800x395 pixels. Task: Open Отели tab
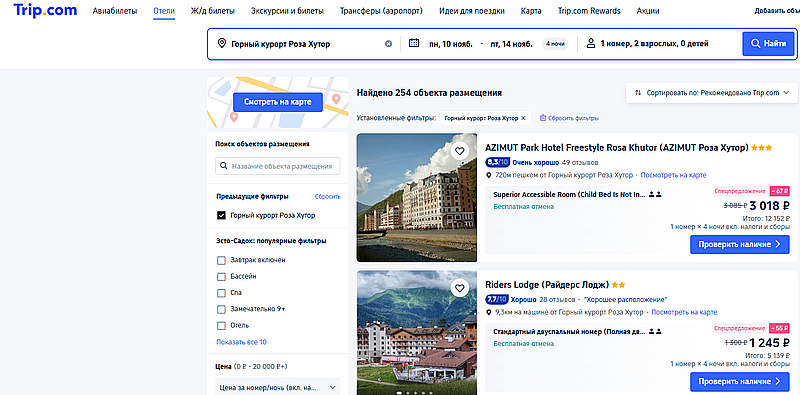coord(164,11)
